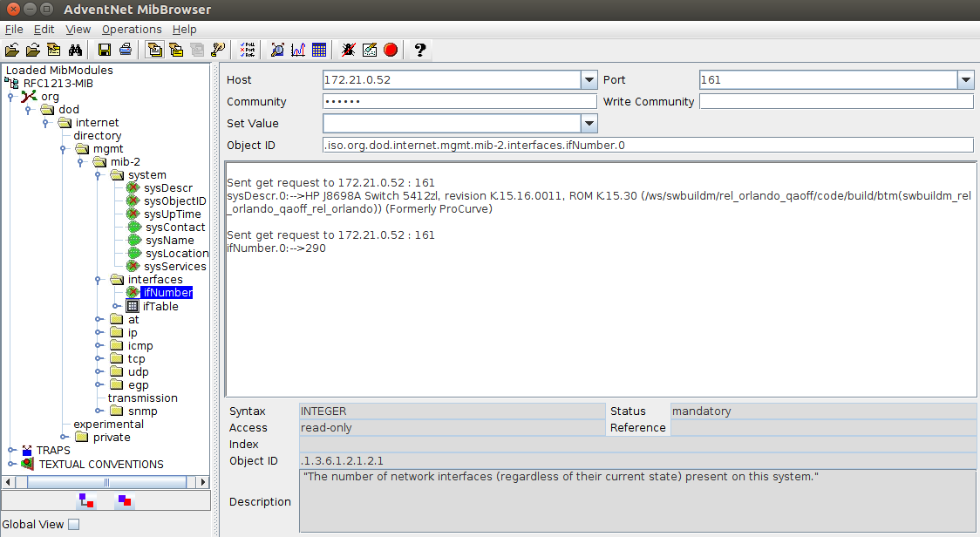980x537 pixels.
Task: Click the binoculars find icon in toolbar
Action: (x=76, y=50)
